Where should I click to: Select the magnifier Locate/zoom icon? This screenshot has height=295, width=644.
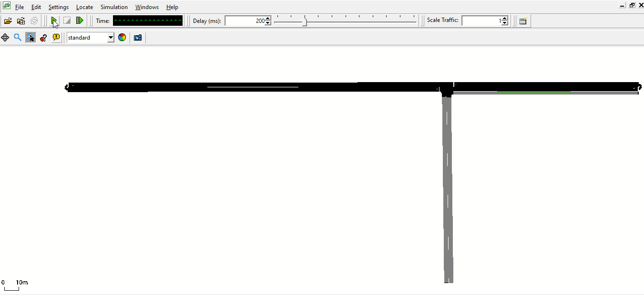coord(18,38)
